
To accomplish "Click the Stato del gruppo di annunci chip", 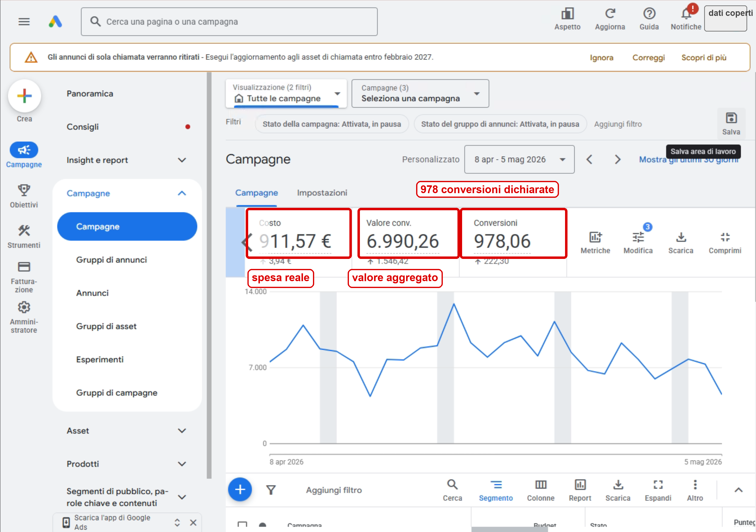I will (500, 124).
